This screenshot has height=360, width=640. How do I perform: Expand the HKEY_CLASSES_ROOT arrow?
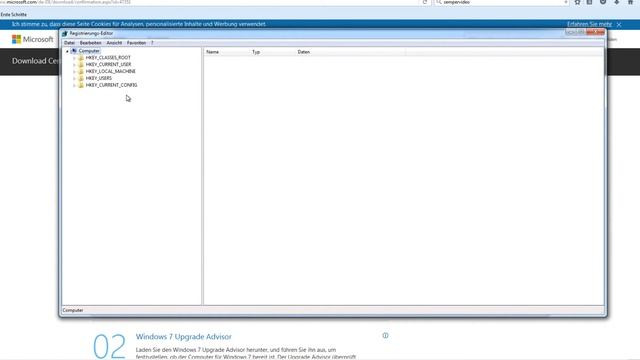pos(74,58)
